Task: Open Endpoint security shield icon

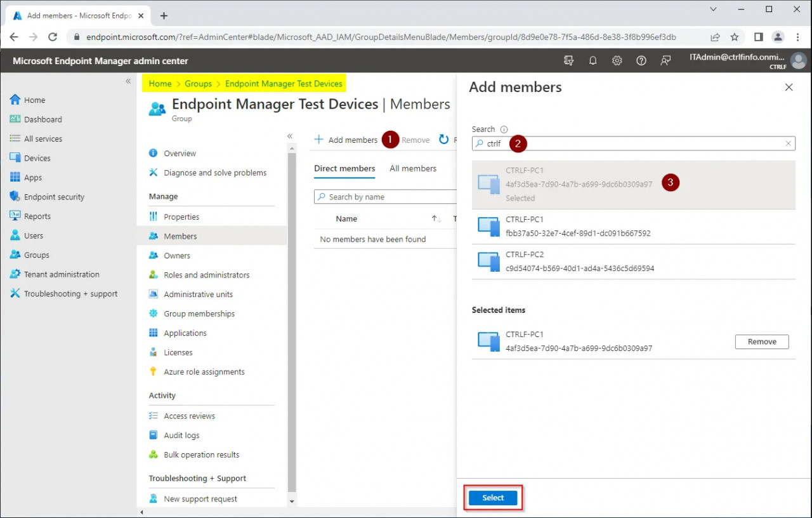Action: 15,197
